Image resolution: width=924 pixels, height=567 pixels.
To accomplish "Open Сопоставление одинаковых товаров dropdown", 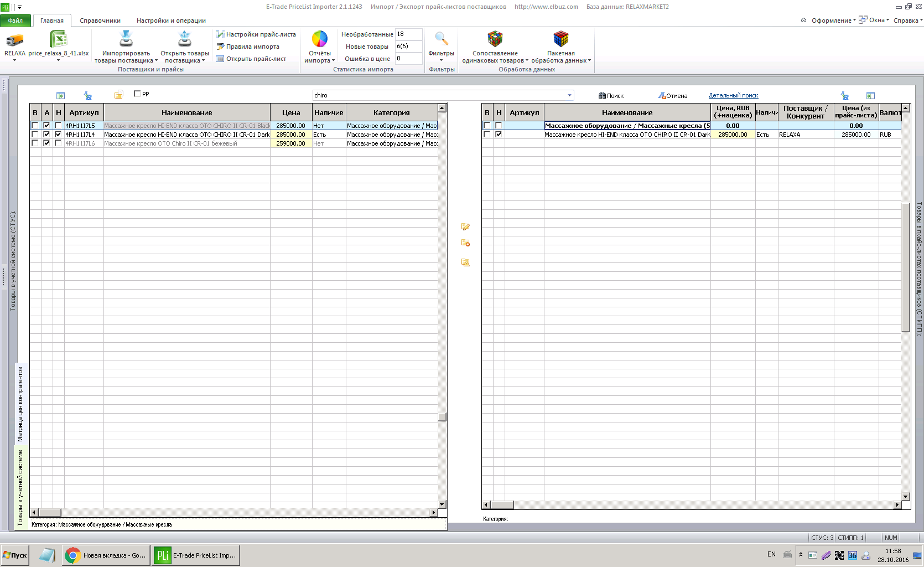I will [527, 61].
